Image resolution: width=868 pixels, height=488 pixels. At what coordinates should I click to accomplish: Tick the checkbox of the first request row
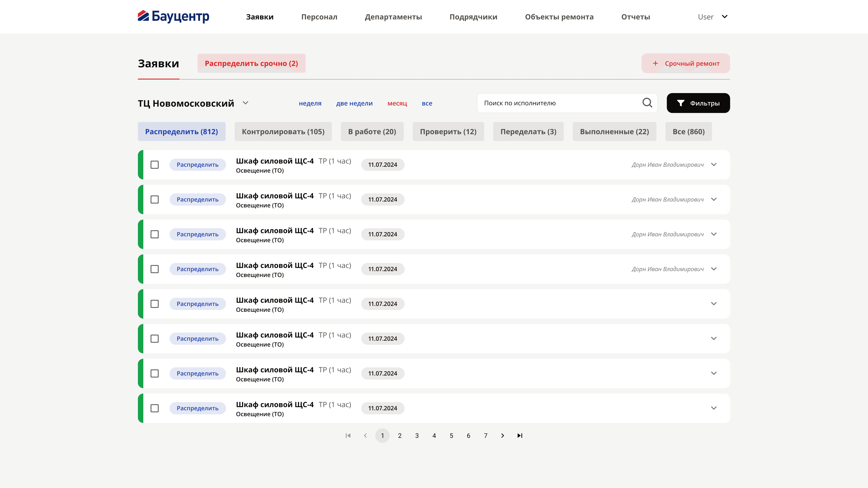point(155,165)
